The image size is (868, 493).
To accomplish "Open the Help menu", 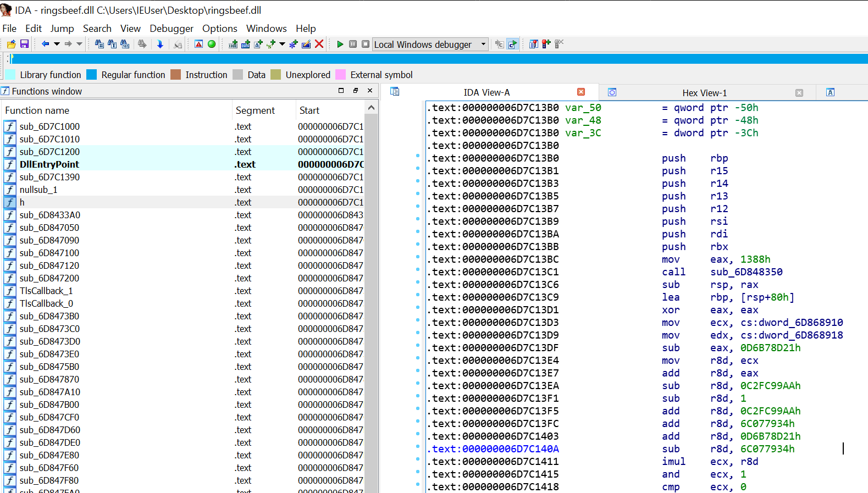I will tap(306, 29).
